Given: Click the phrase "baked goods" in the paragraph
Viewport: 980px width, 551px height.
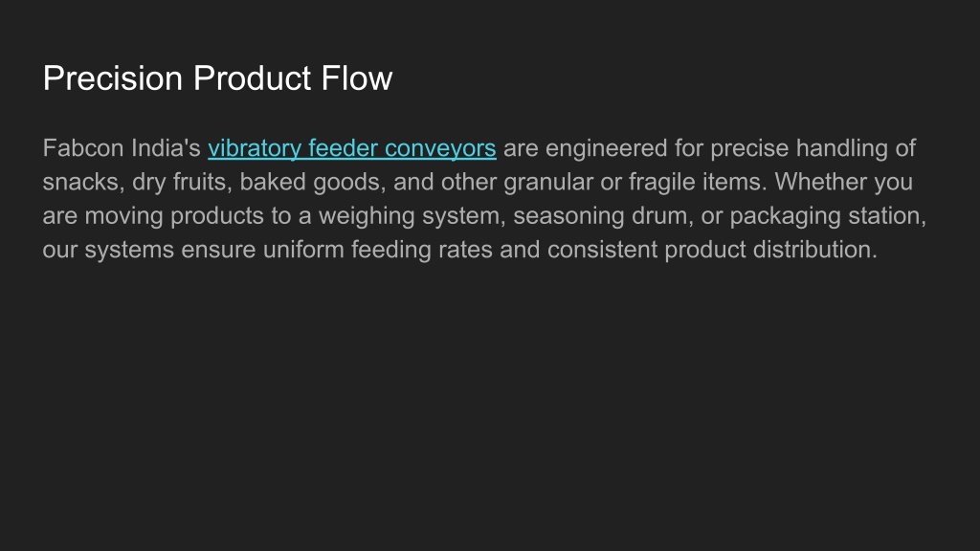Looking at the screenshot, I should click(x=311, y=183).
